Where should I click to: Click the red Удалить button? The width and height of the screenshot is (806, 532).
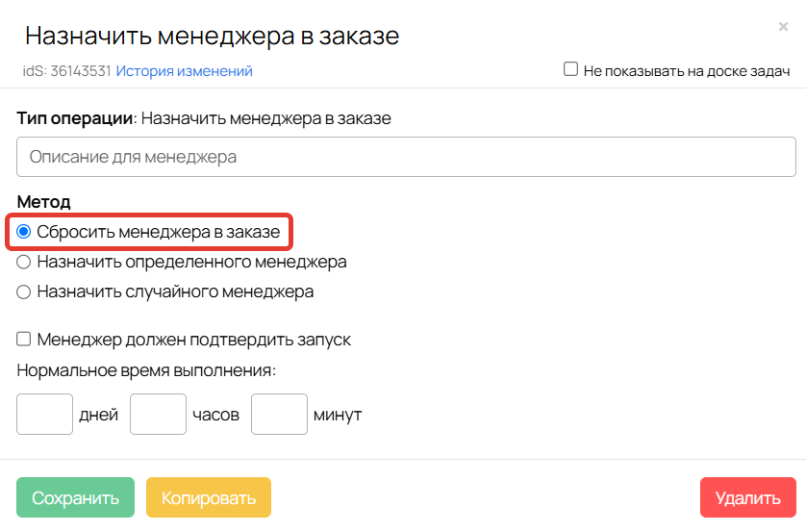(748, 497)
